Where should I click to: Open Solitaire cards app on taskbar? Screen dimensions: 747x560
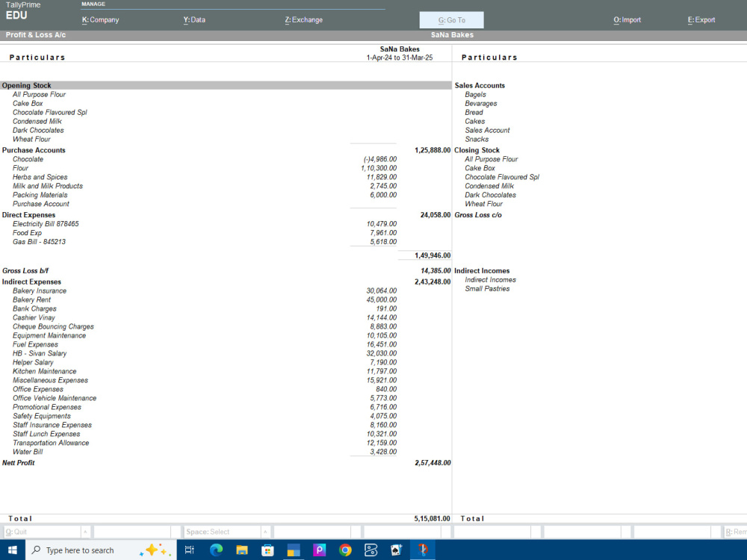pos(397,550)
